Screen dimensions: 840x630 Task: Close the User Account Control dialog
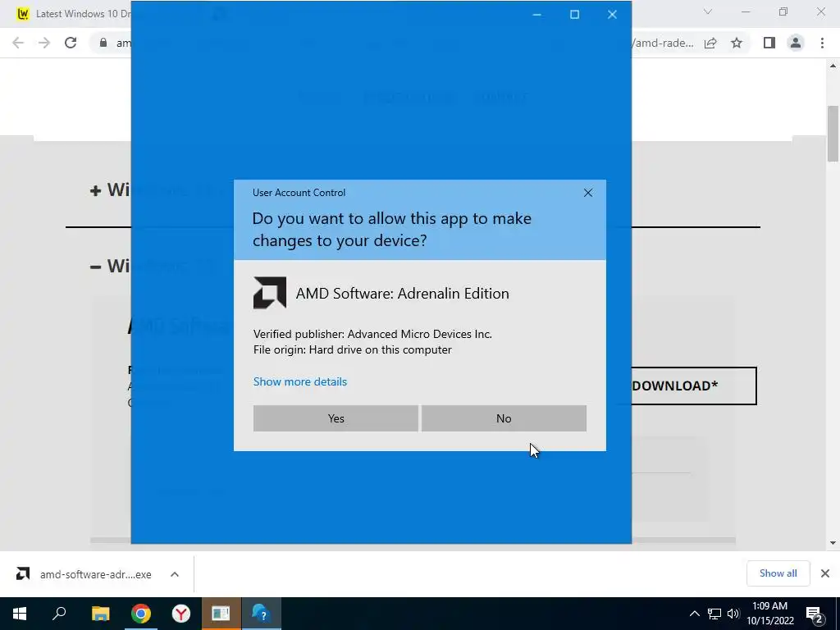(587, 193)
